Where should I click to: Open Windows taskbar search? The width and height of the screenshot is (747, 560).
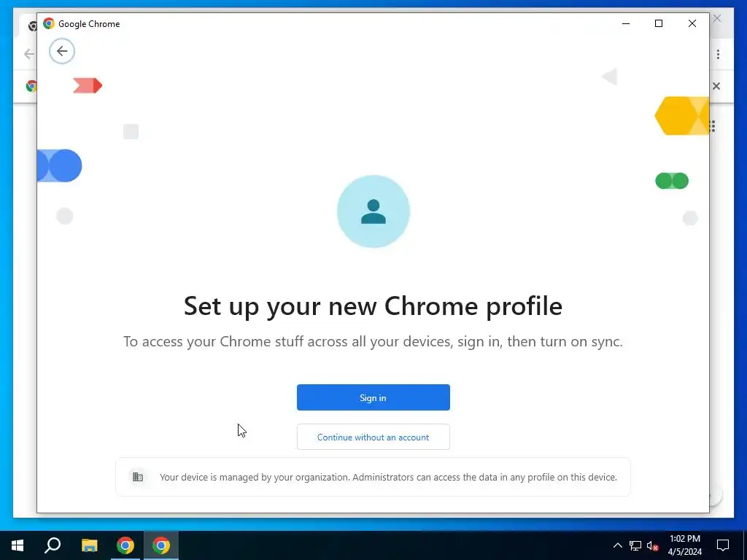[53, 545]
